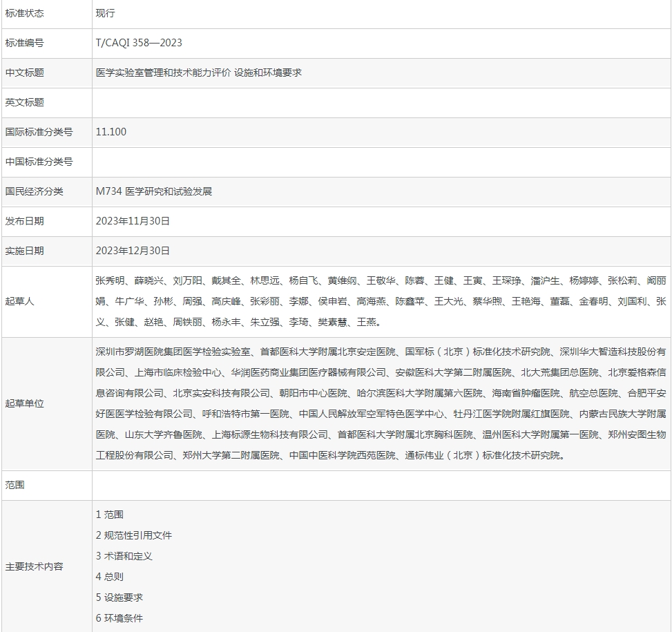
Task: Click the 标准编号 label
Action: coord(24,43)
